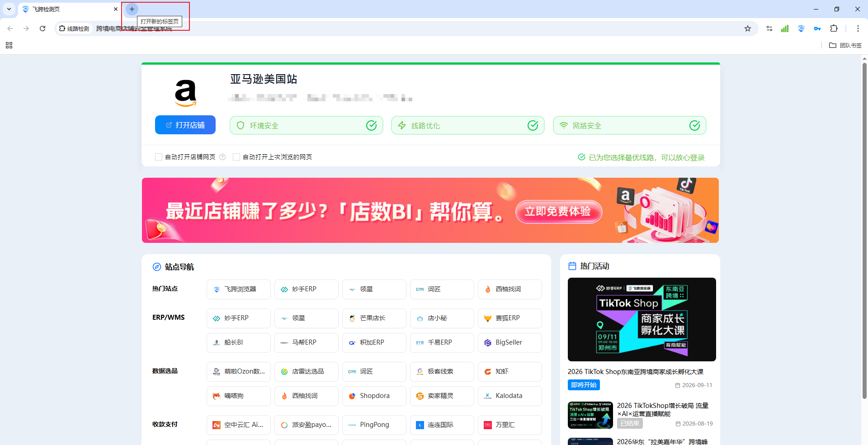Click the 打开店铺 button

click(185, 125)
